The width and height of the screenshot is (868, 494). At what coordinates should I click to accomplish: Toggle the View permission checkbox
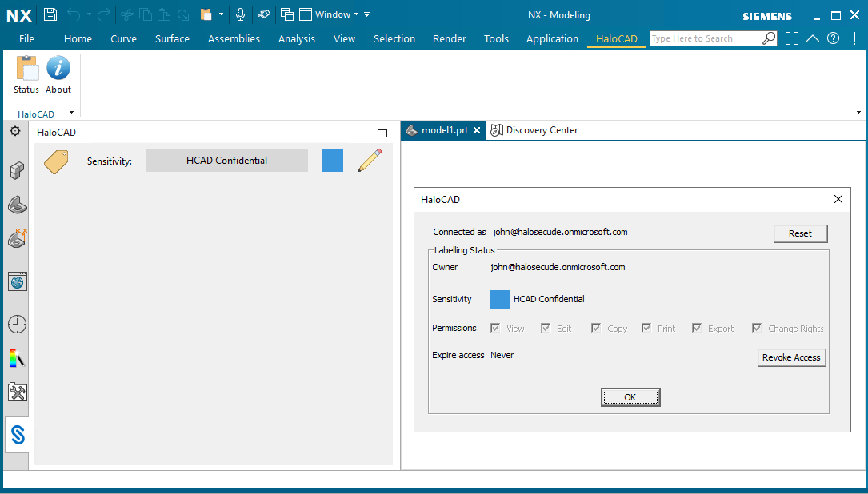coord(495,328)
